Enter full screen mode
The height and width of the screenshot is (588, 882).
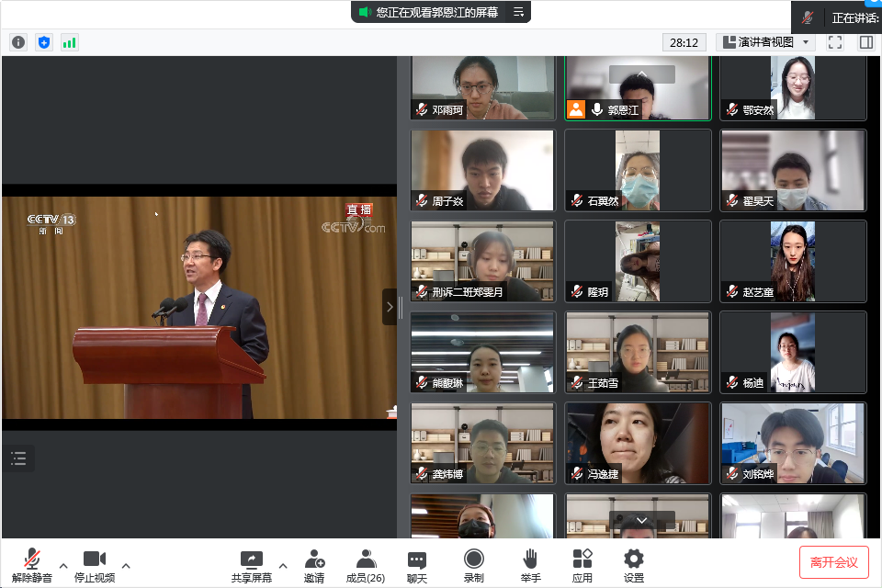point(835,42)
